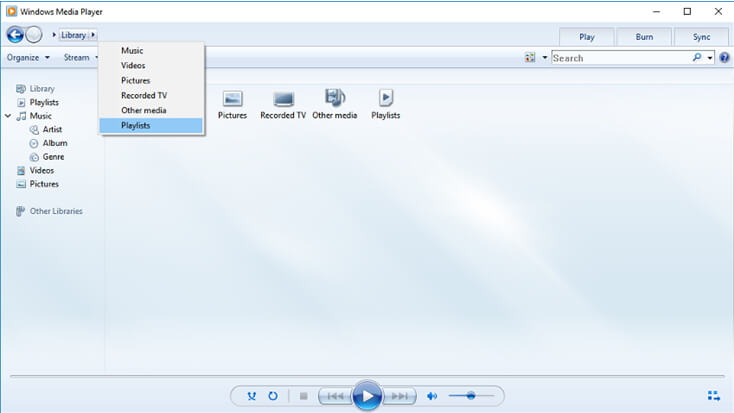Click the search magnifier icon
The height and width of the screenshot is (413, 734).
697,58
